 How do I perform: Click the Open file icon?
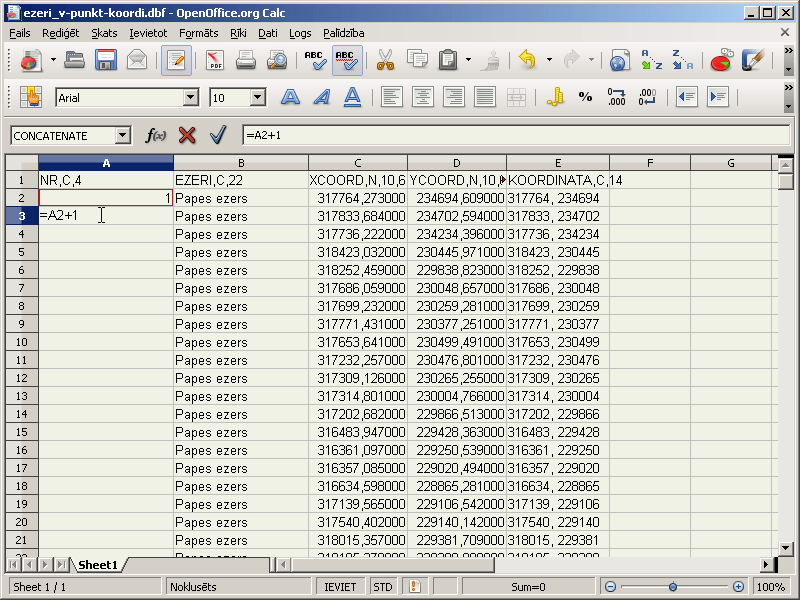click(x=74, y=60)
